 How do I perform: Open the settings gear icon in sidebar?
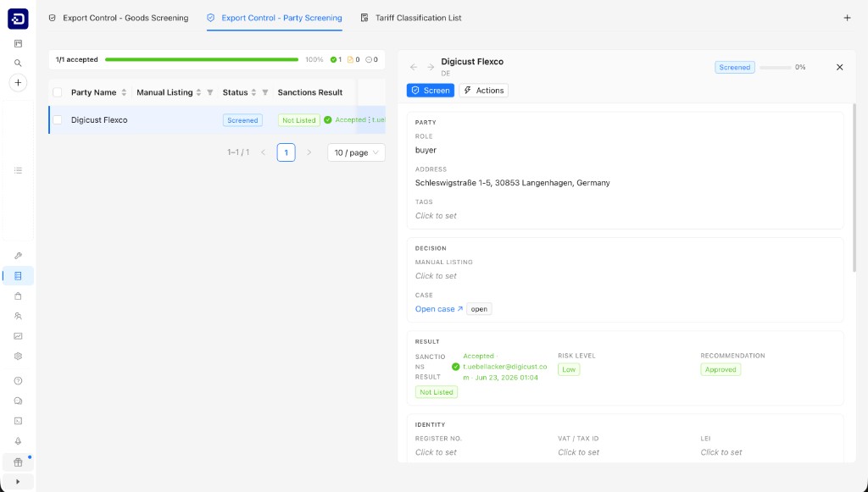18,356
